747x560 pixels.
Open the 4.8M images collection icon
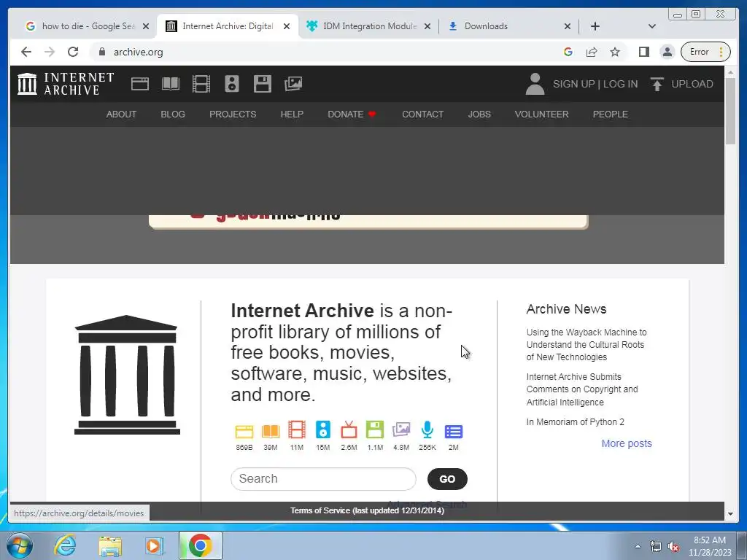pos(401,430)
